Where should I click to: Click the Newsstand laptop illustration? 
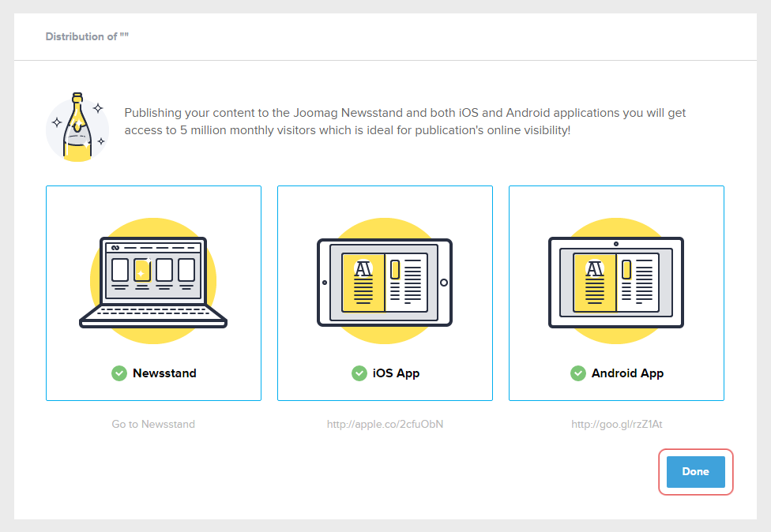153,282
